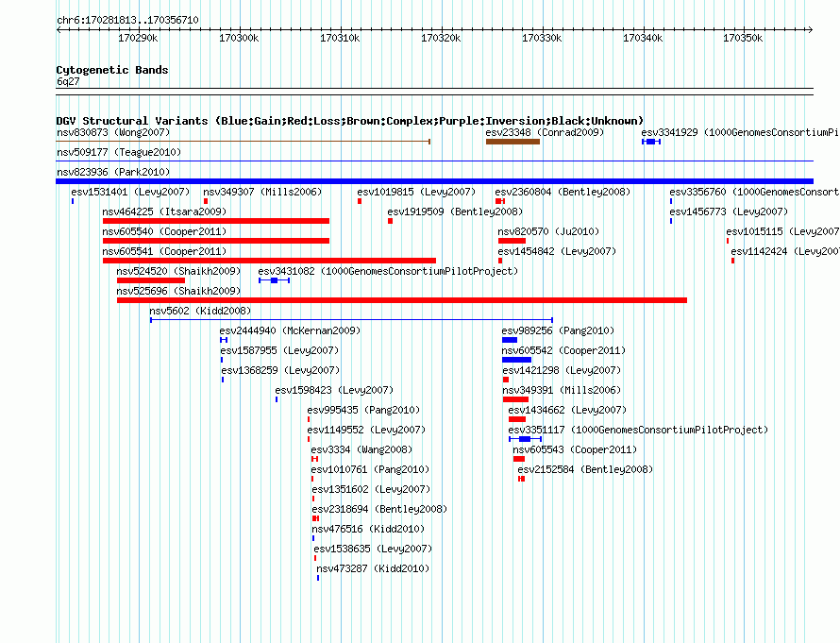The height and width of the screenshot is (643, 840).
Task: Select thin blue nsv5602 span line
Action: click(351, 320)
